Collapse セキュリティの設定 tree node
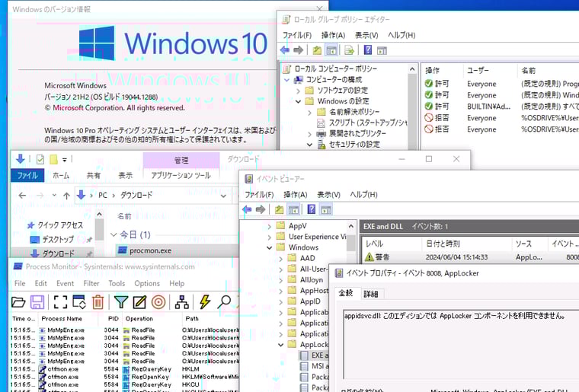 (310, 145)
